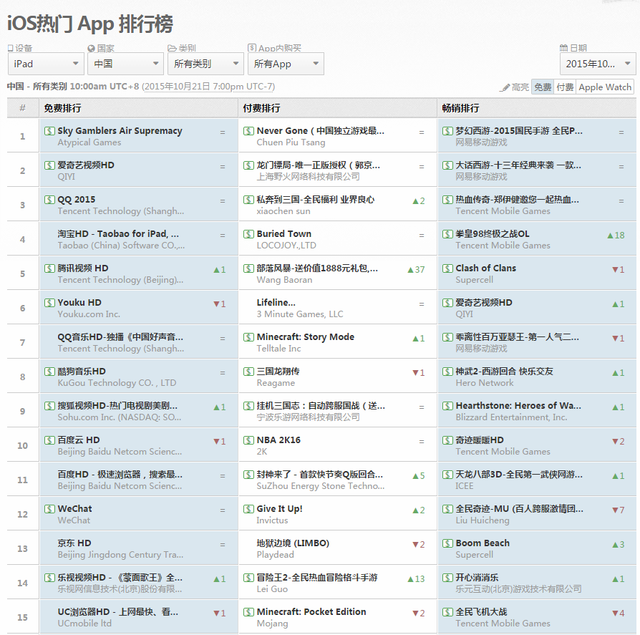
Task: Click publisher KuGou Technology CO. , LTD
Action: pos(117,383)
